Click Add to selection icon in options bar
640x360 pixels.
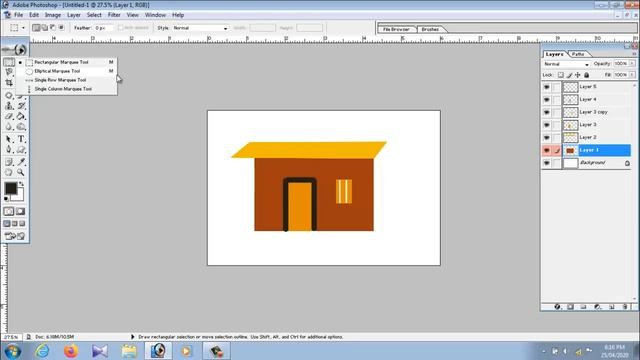[45, 28]
